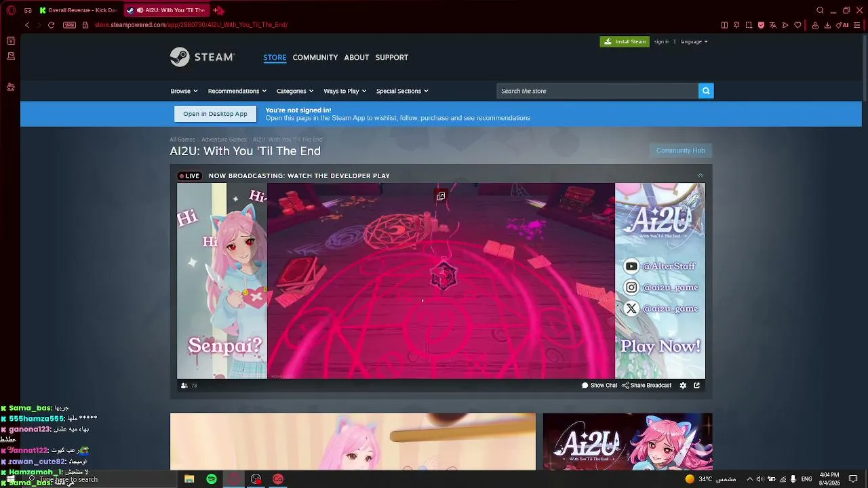Open the browser profile icon
The image size is (868, 488).
pos(815,25)
